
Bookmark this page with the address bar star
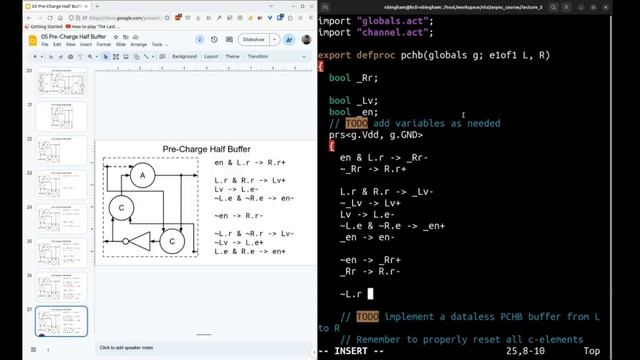tap(167, 18)
